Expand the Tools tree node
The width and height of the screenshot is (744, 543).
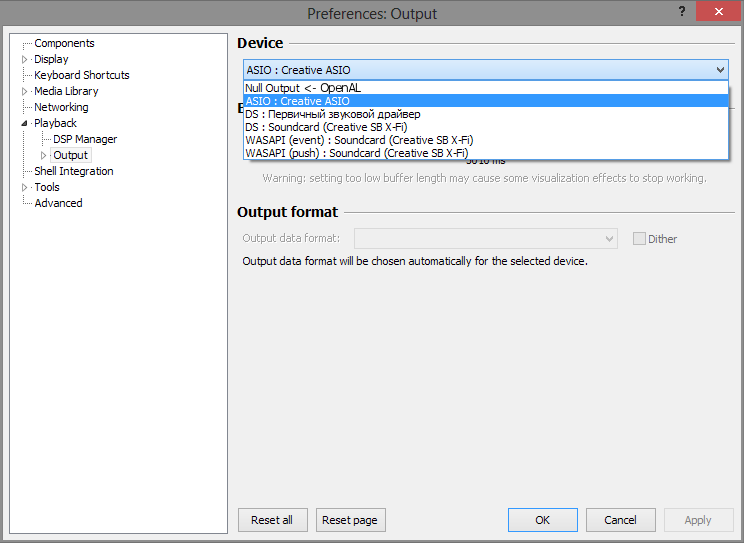(25, 187)
